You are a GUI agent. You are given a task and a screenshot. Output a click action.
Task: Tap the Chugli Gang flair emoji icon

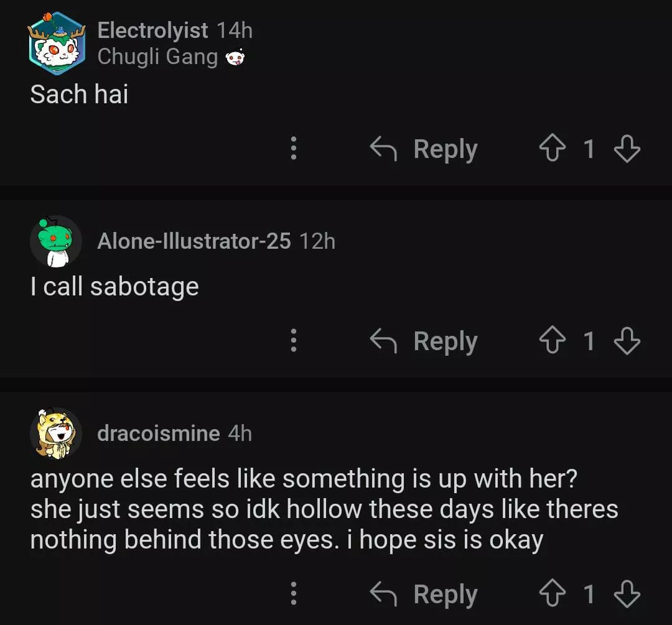pyautogui.click(x=235, y=58)
